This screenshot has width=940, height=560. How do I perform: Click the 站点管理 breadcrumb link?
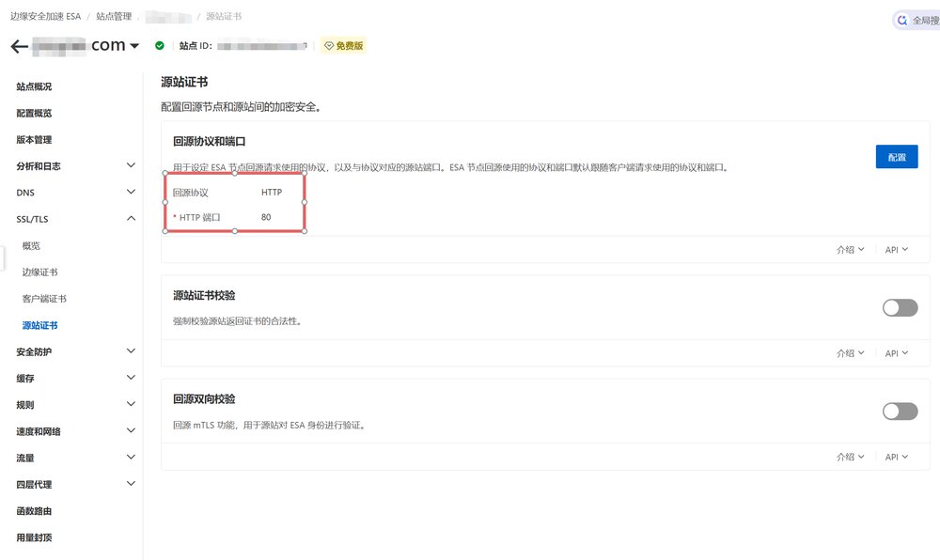click(x=113, y=17)
